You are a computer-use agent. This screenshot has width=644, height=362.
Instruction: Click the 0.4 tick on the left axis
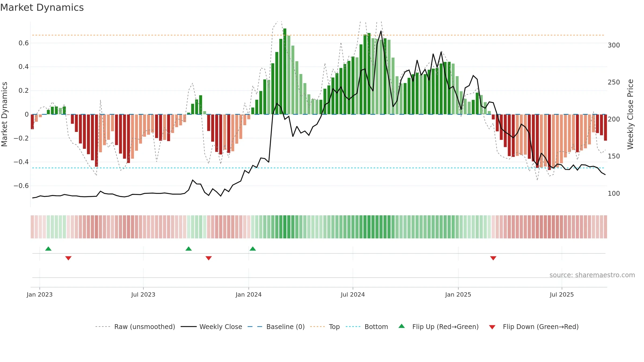point(24,67)
